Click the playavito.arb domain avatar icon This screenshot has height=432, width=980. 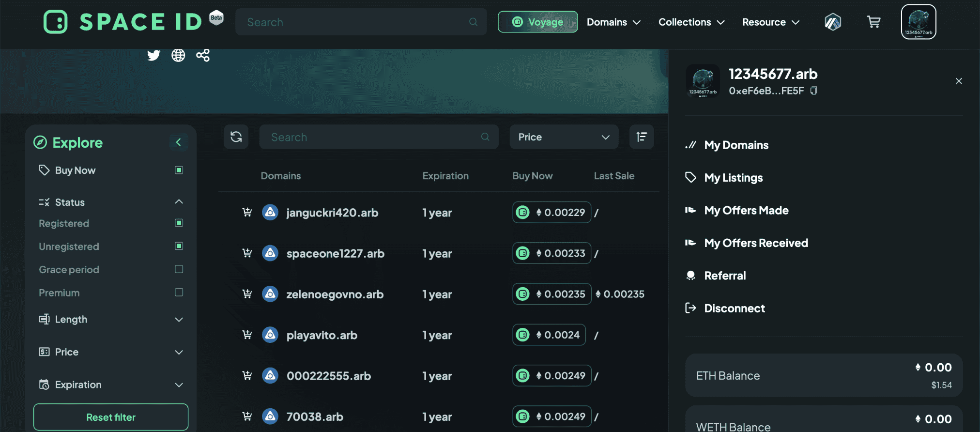point(270,335)
